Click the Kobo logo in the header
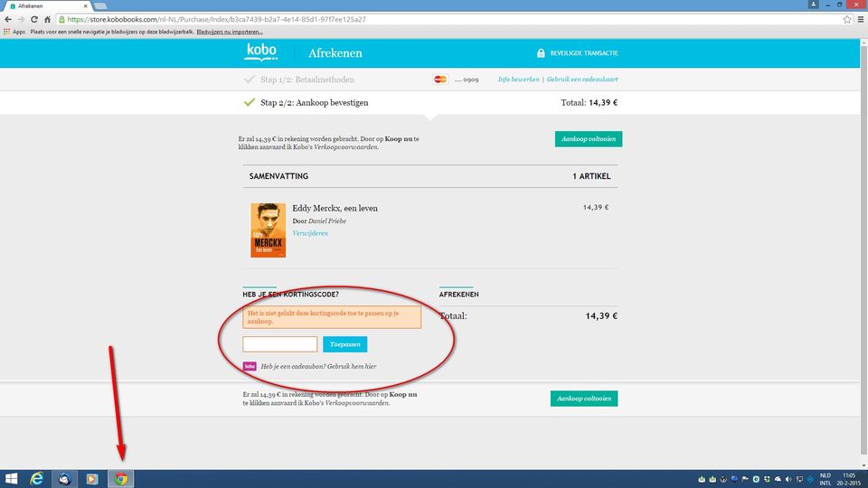 pos(260,52)
